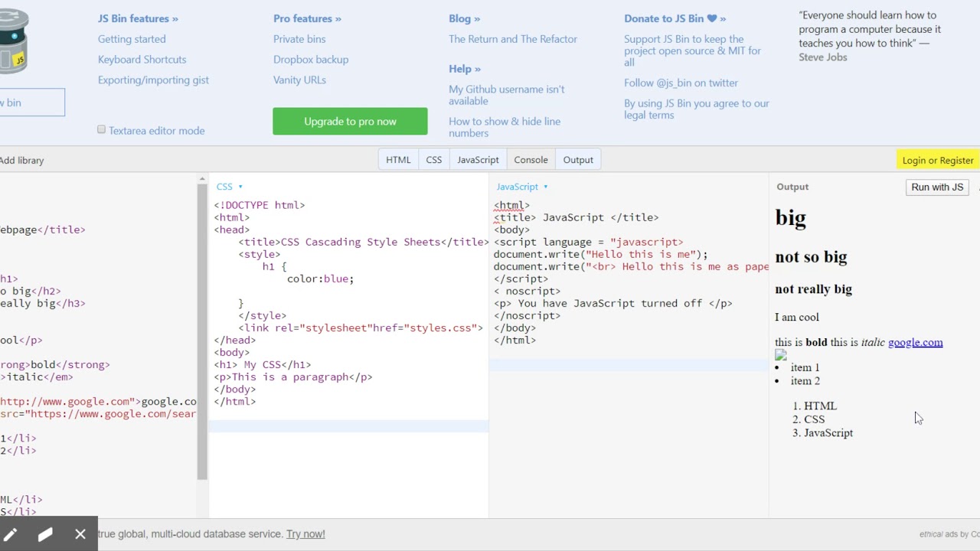
Task: Toggle the Output panel tab
Action: tap(578, 160)
